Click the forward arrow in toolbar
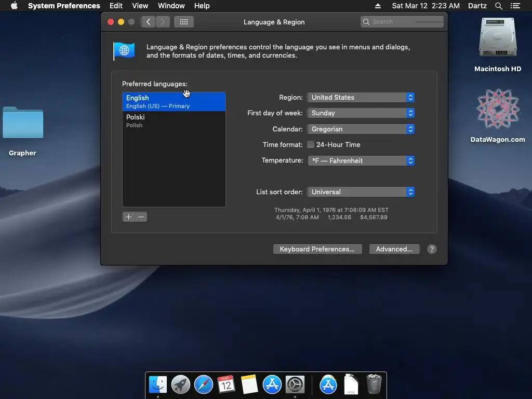 [x=163, y=22]
